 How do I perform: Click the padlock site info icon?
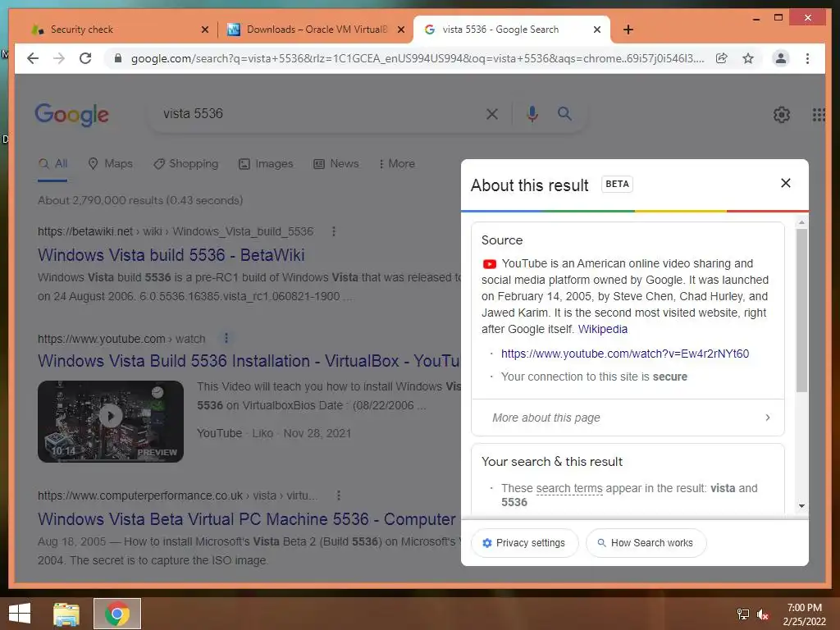click(118, 58)
